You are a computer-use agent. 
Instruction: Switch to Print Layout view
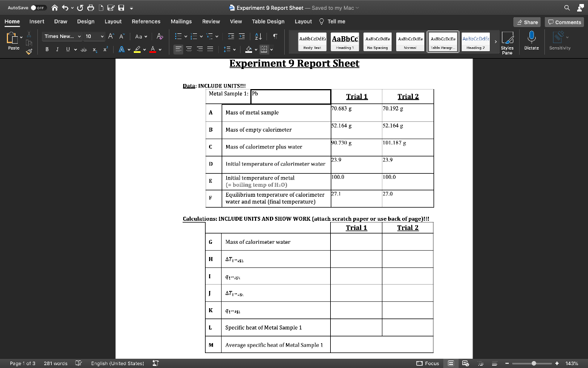[x=451, y=363]
